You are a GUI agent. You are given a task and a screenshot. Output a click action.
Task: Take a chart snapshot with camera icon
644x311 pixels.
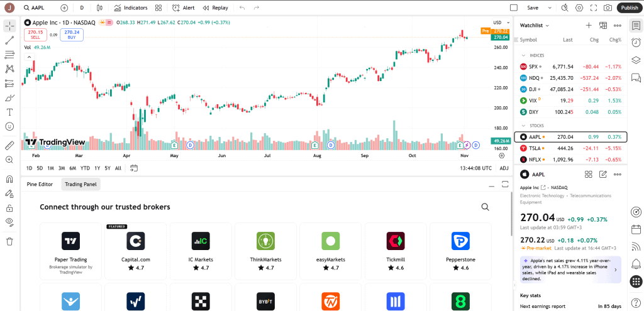[608, 8]
